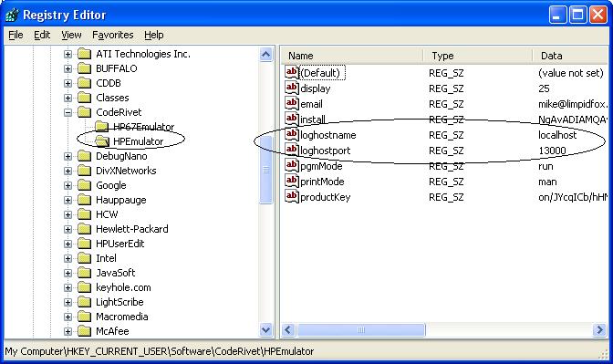Click the BUFFALO folder icon

(84, 68)
